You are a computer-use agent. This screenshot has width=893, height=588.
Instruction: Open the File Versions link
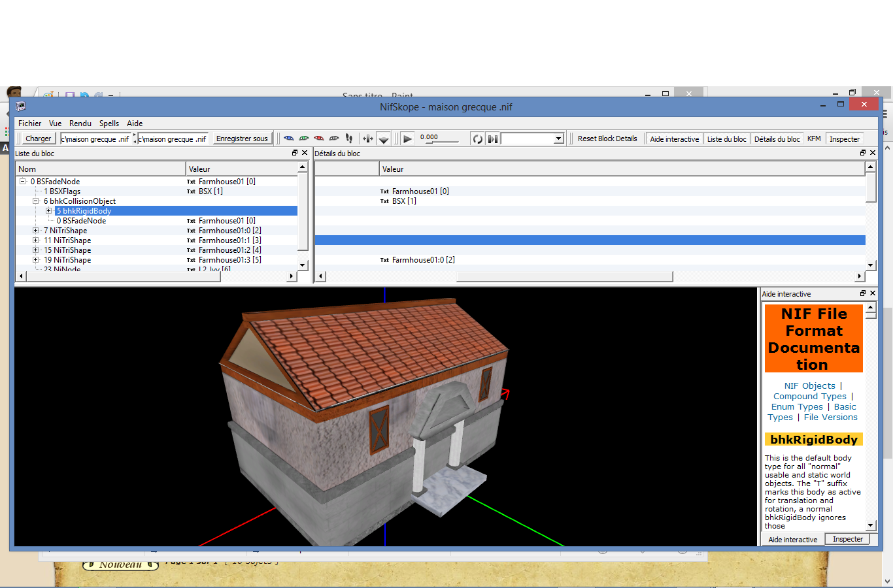pyautogui.click(x=831, y=417)
